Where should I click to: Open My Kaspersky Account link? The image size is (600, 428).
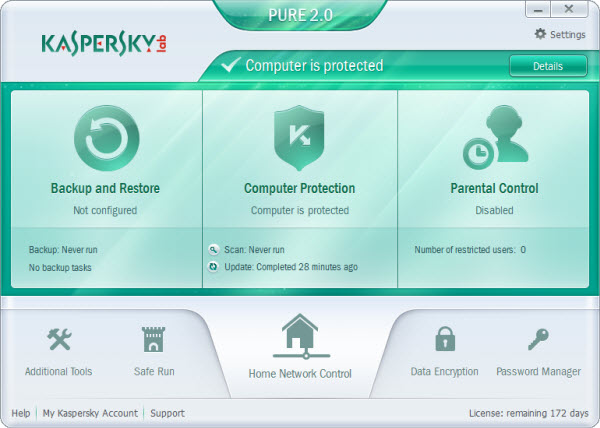pos(90,413)
